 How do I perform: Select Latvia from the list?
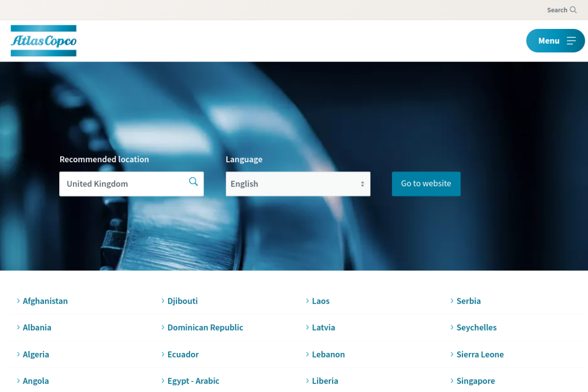click(323, 328)
